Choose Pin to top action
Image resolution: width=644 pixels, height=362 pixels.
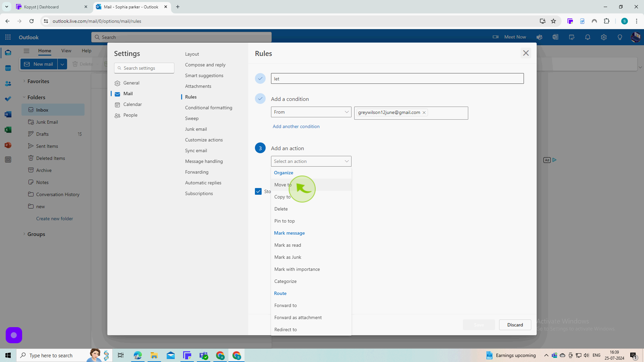pos(311,221)
